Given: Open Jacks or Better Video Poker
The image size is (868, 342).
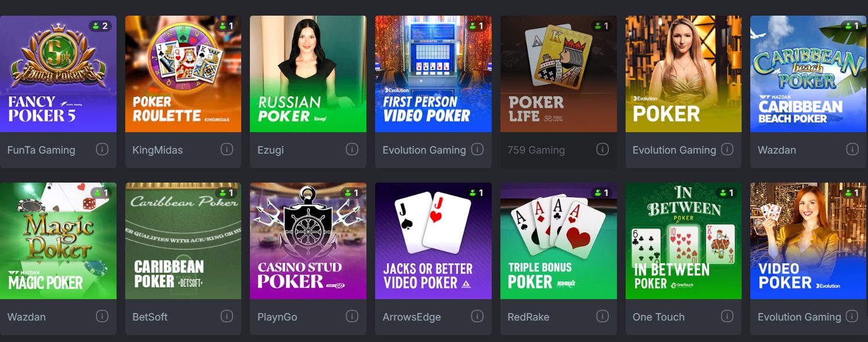Looking at the screenshot, I should [433, 241].
